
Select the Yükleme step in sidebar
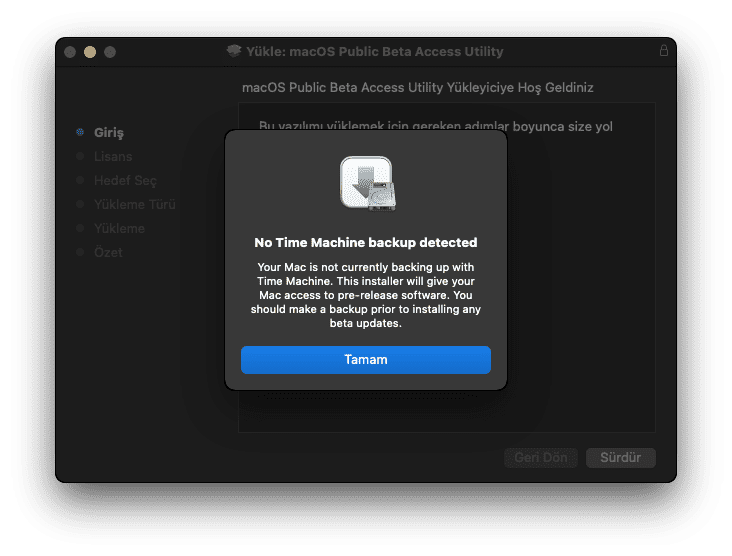[x=119, y=228]
